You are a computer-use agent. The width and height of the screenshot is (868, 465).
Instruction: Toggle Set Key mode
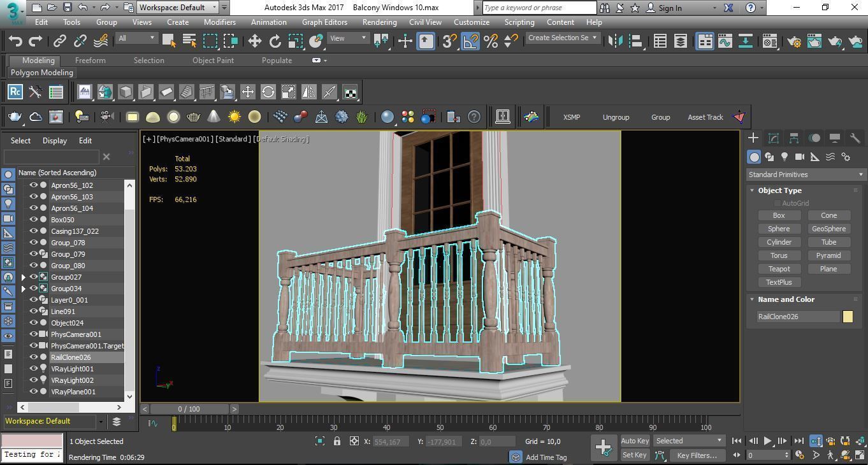point(635,455)
